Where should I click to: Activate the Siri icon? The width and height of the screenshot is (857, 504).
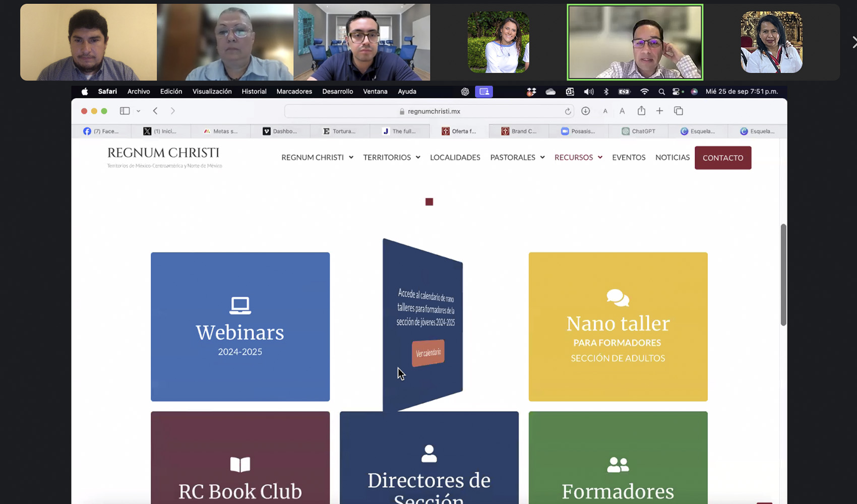694,91
